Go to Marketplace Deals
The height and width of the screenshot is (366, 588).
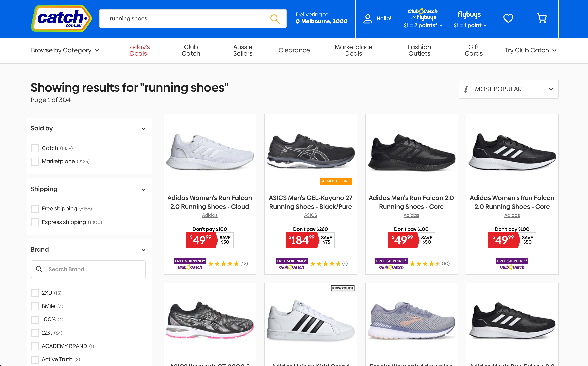[353, 50]
